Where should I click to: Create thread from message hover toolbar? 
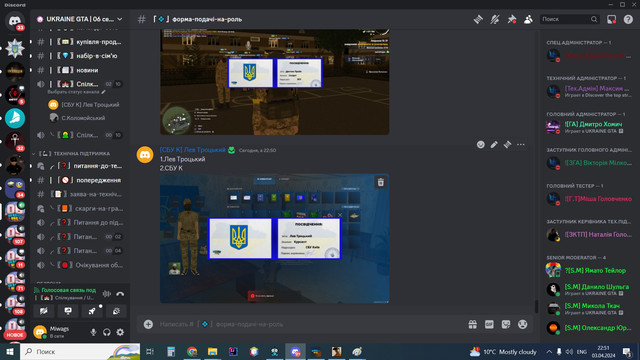pos(507,144)
